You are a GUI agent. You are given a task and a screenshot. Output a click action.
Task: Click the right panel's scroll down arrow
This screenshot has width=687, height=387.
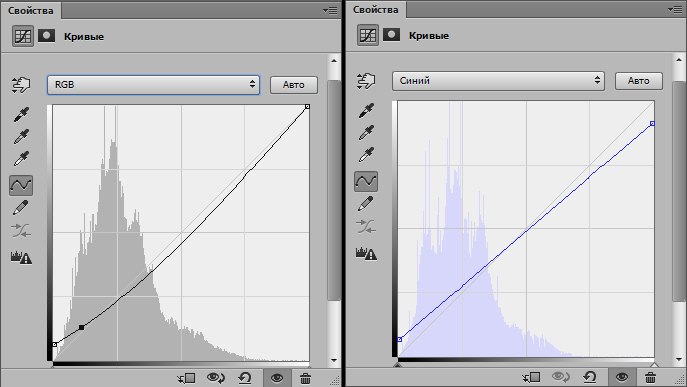tap(679, 359)
